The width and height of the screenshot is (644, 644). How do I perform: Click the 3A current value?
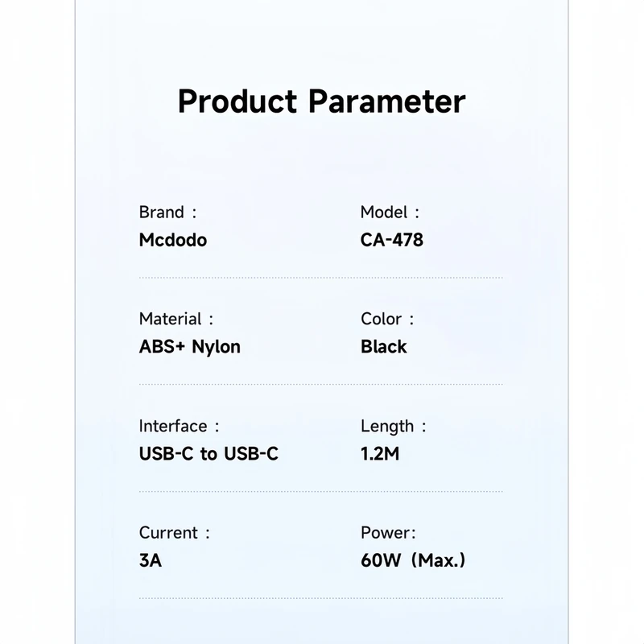pyautogui.click(x=151, y=560)
